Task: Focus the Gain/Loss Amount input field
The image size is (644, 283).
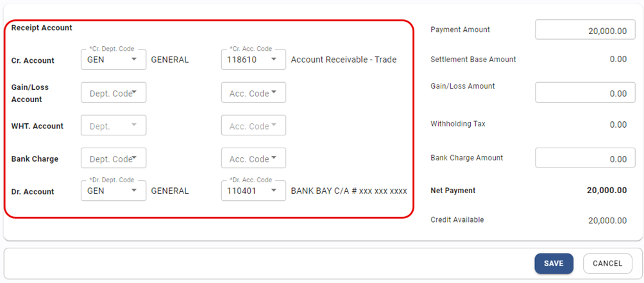Action: pyautogui.click(x=585, y=93)
